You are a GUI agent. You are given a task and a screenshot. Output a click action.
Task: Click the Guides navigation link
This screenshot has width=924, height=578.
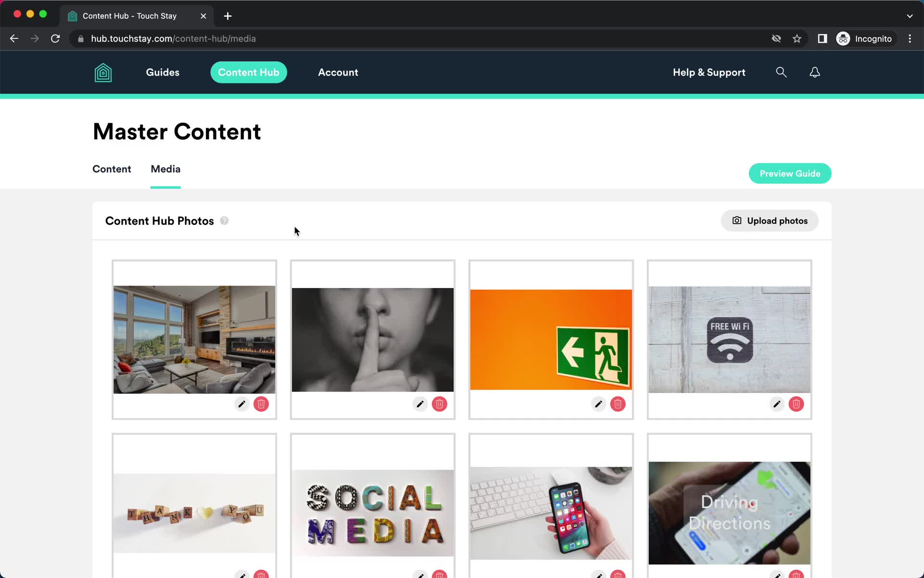tap(163, 73)
